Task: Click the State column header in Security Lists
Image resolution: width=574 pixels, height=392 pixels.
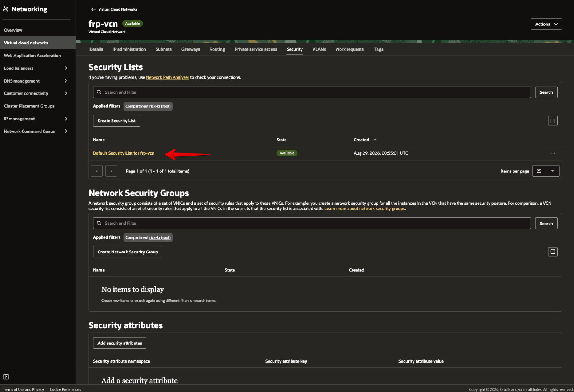Action: (281, 140)
